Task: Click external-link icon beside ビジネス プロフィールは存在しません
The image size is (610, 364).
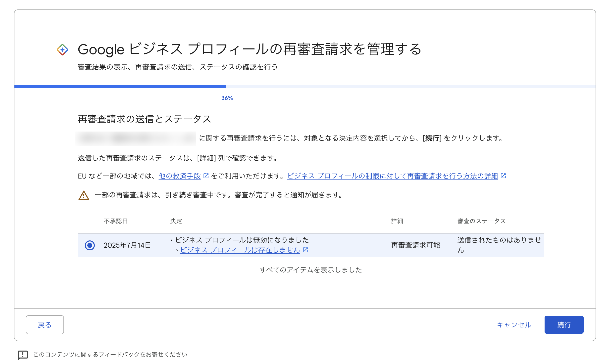Action: click(x=306, y=250)
